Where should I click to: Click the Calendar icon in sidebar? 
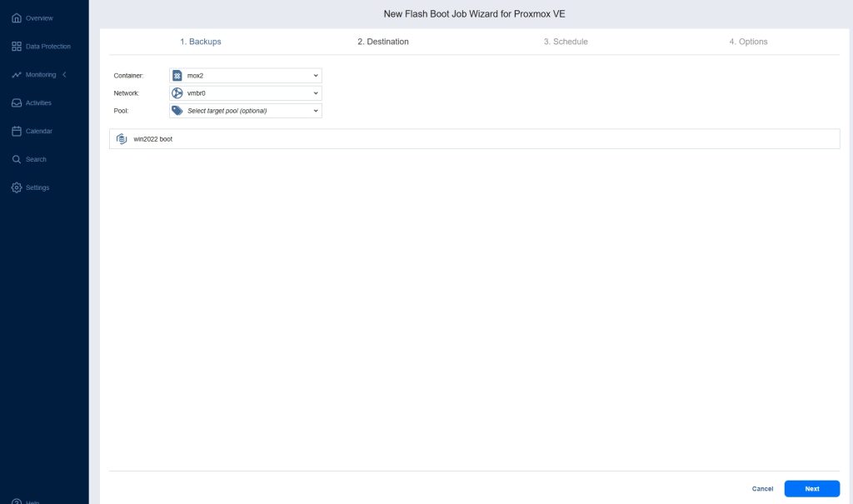[x=17, y=131]
